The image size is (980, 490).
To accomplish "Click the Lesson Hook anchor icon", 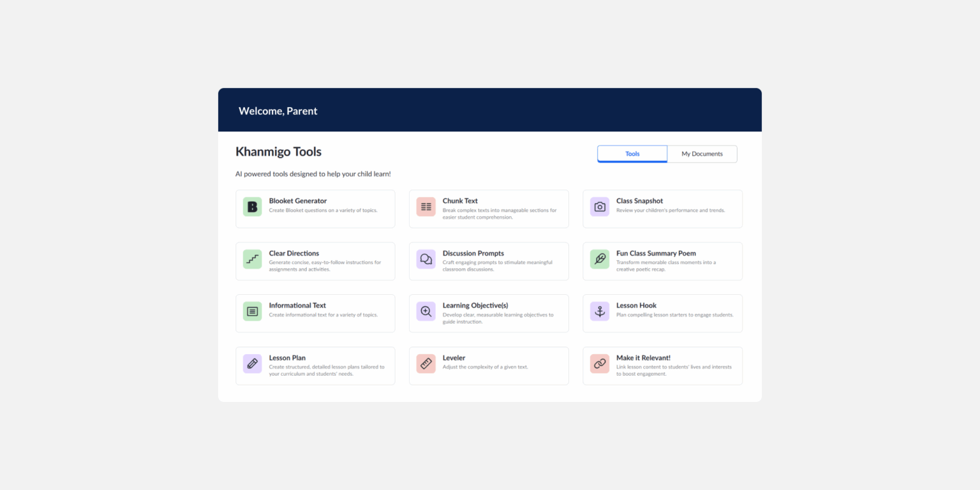I will coord(600,311).
